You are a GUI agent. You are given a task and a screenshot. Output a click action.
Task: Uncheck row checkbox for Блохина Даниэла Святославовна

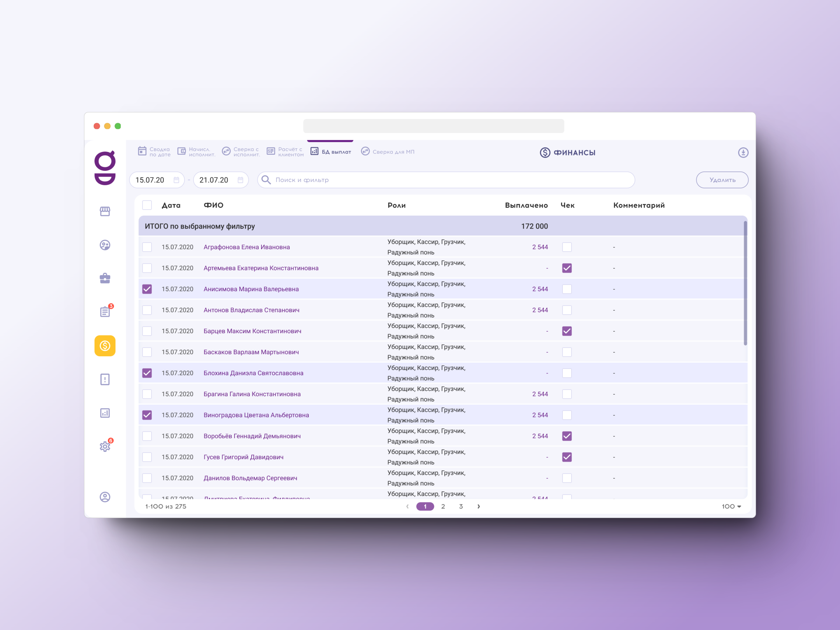[147, 373]
